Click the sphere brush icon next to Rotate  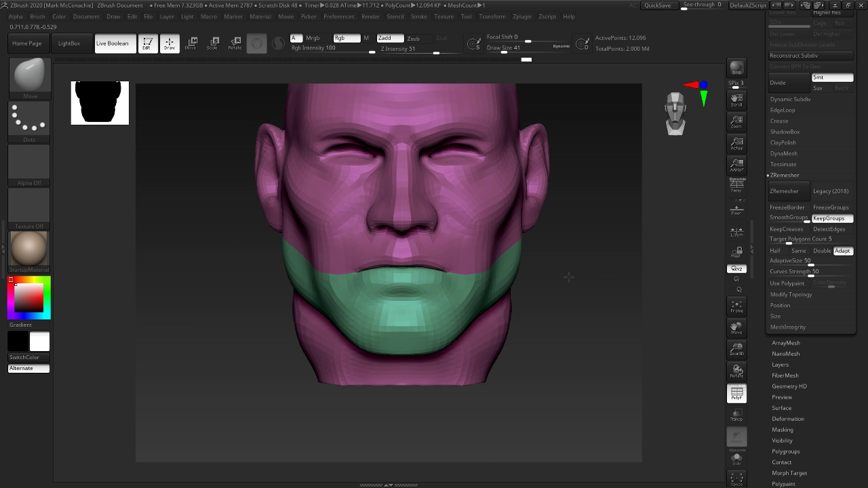(256, 43)
